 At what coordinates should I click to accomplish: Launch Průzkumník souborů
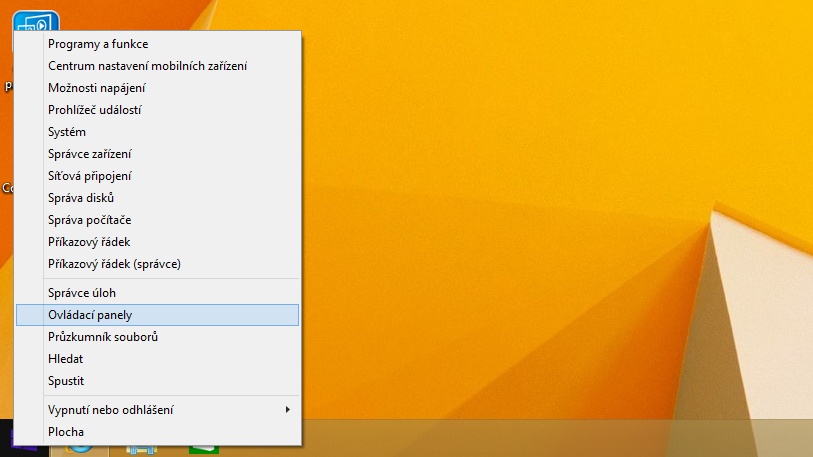(103, 337)
